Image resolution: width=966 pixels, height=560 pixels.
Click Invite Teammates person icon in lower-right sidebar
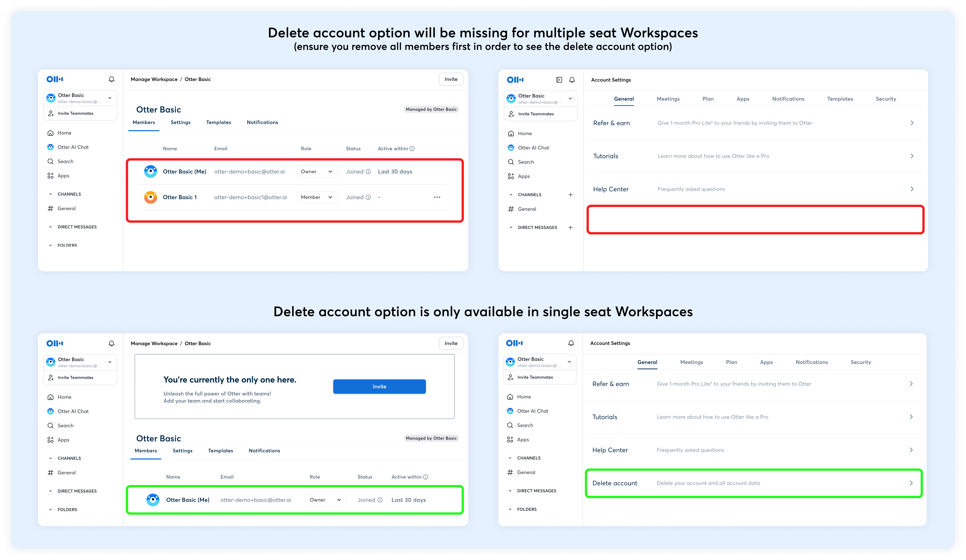[510, 377]
